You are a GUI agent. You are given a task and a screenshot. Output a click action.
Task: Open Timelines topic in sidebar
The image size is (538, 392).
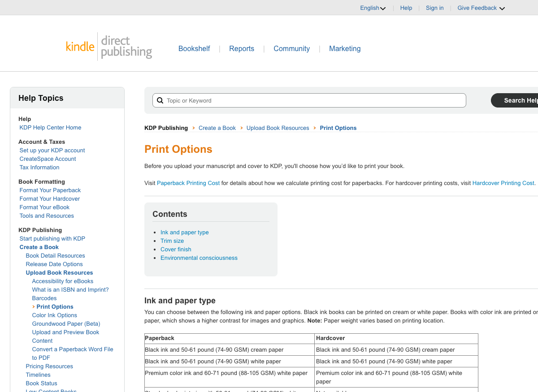(x=38, y=375)
